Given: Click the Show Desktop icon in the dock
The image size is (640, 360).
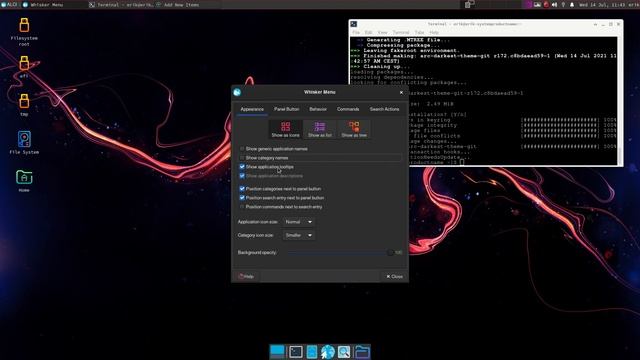Looking at the screenshot, I should (x=277, y=351).
